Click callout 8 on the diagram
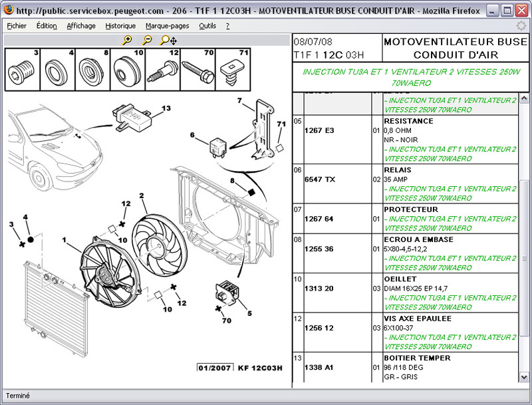The width and height of the screenshot is (532, 405). pos(232,181)
